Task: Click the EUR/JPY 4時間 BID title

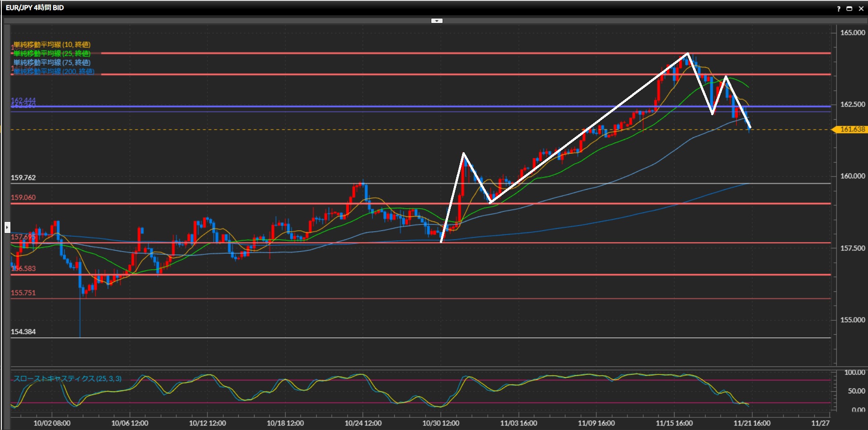Action: pyautogui.click(x=35, y=8)
